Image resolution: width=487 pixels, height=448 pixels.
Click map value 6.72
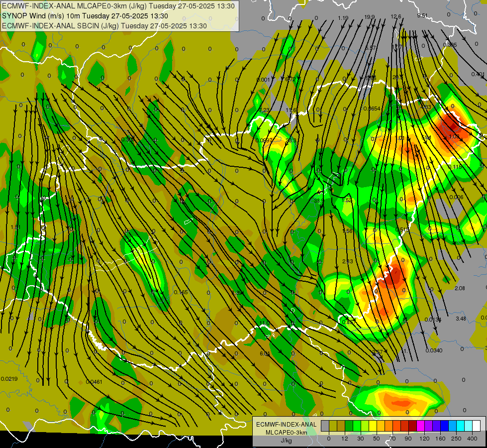(x=291, y=79)
